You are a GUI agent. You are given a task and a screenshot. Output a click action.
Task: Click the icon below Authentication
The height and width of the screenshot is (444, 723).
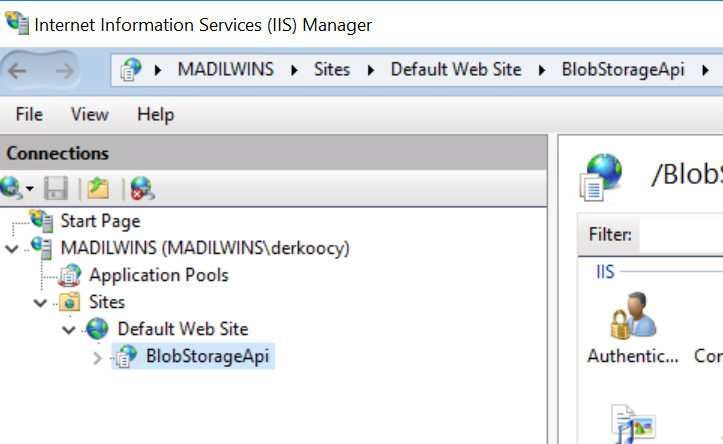tap(632, 423)
